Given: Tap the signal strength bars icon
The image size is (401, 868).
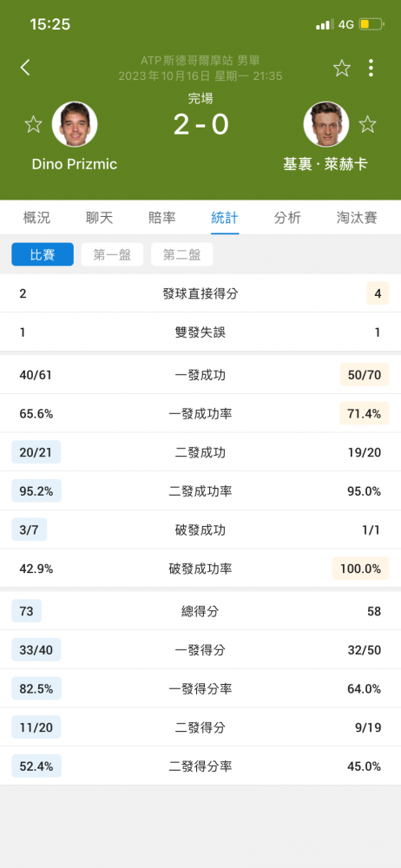Looking at the screenshot, I should [x=325, y=24].
